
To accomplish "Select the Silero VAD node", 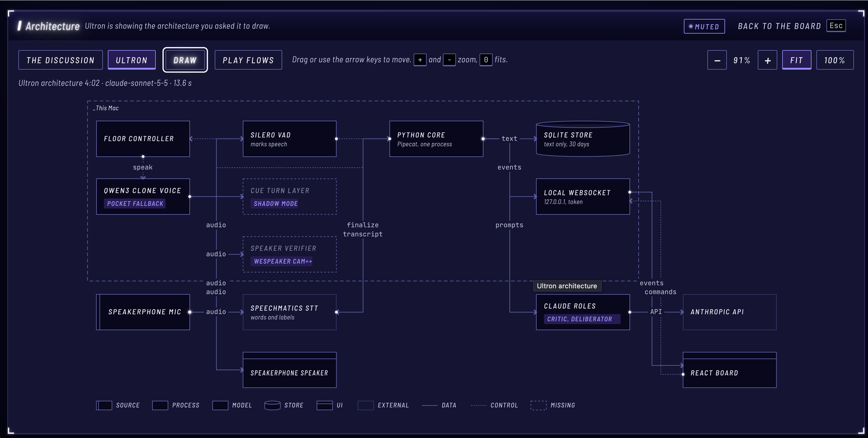I will tap(289, 139).
